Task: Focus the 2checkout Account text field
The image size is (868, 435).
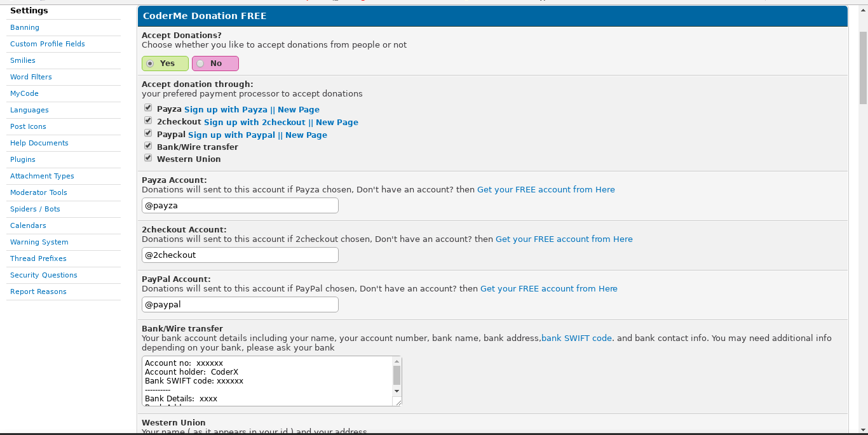Action: 240,255
